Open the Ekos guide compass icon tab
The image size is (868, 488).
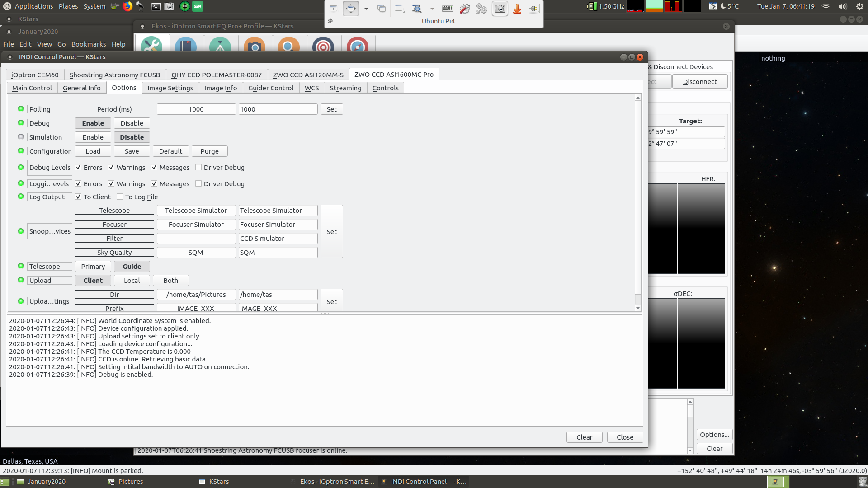pos(358,45)
